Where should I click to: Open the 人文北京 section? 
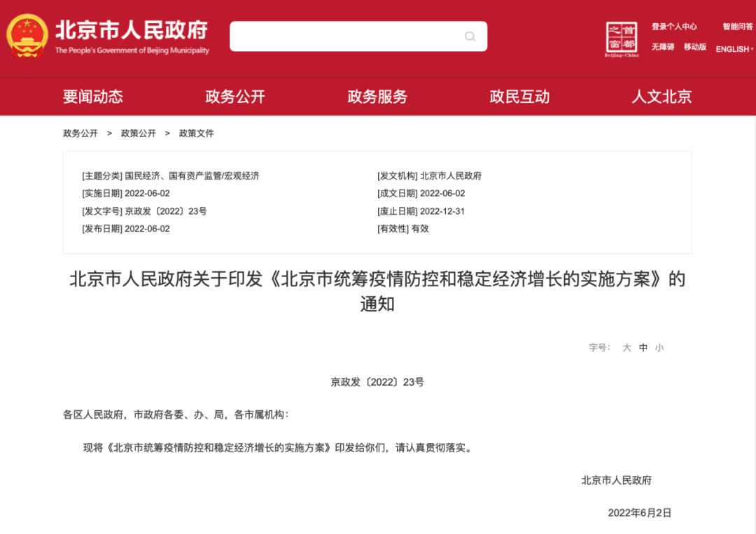pyautogui.click(x=663, y=97)
